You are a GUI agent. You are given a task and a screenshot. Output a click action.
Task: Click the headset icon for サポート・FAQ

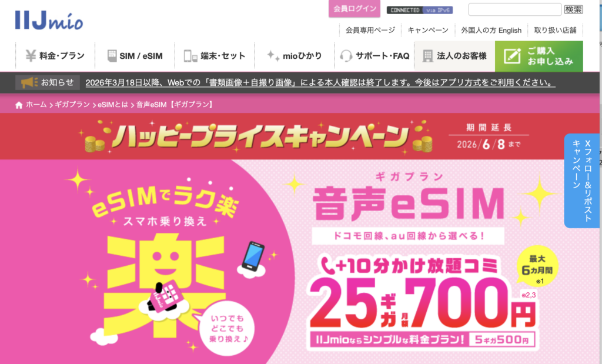point(346,56)
